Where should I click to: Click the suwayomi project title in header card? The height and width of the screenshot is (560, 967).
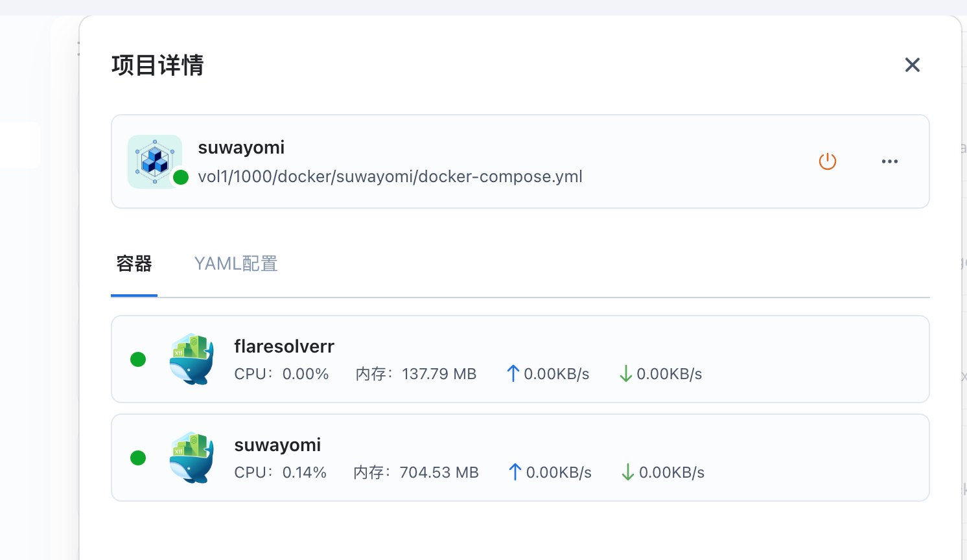click(241, 148)
